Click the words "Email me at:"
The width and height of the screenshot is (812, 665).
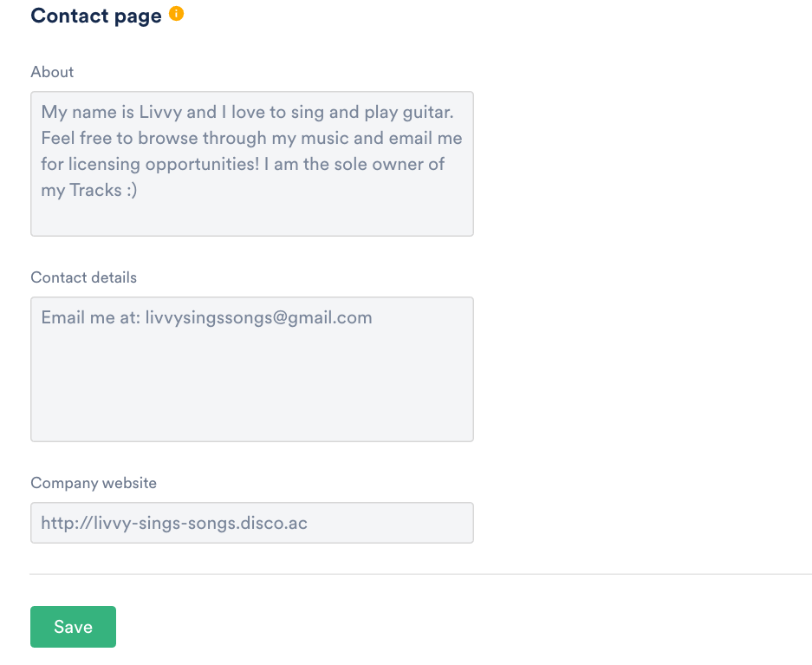click(90, 318)
